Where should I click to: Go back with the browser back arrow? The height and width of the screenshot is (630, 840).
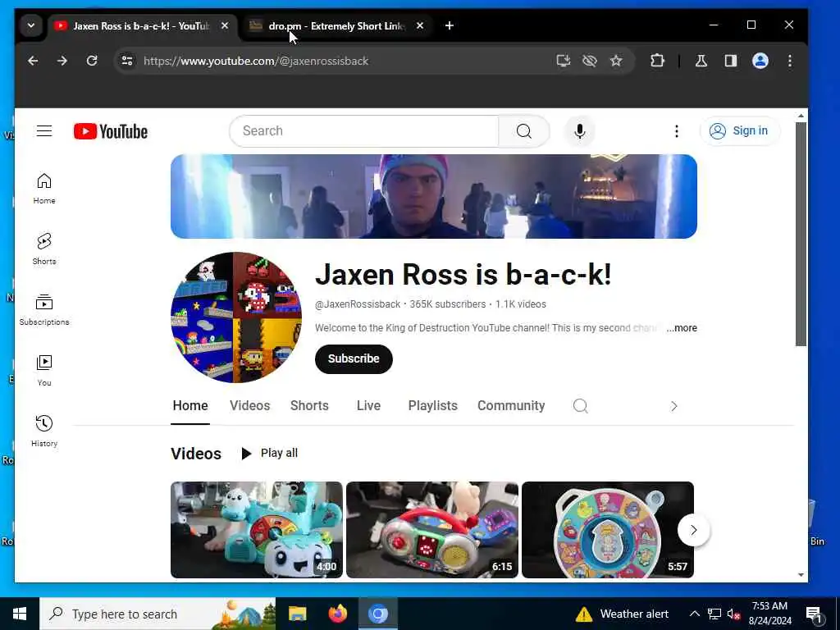coord(33,61)
